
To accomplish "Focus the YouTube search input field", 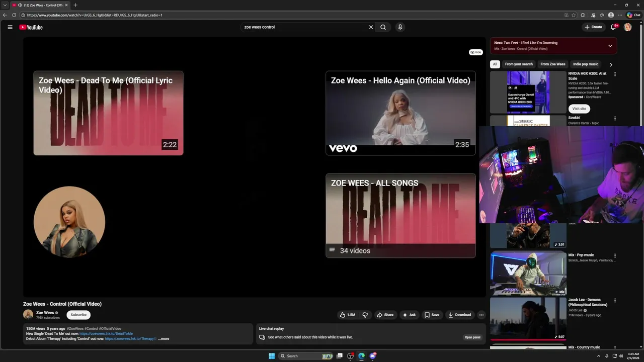I will [x=304, y=27].
